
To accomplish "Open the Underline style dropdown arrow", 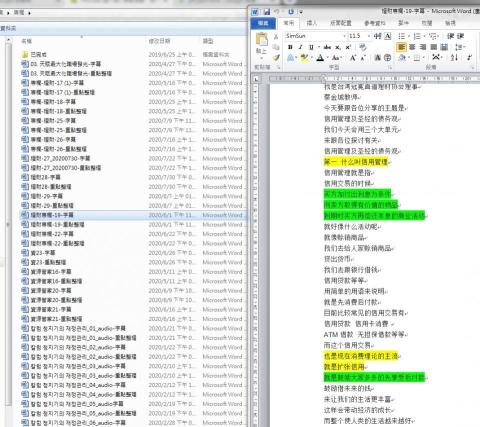I will [319, 47].
